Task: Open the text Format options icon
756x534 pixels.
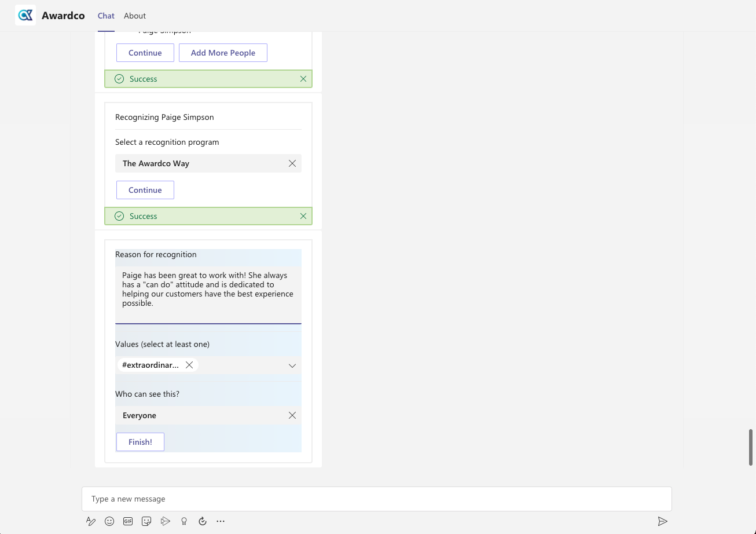Action: [x=91, y=521]
